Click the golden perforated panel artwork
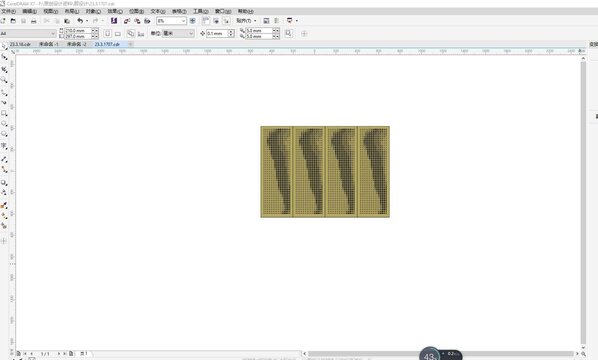 pos(325,172)
